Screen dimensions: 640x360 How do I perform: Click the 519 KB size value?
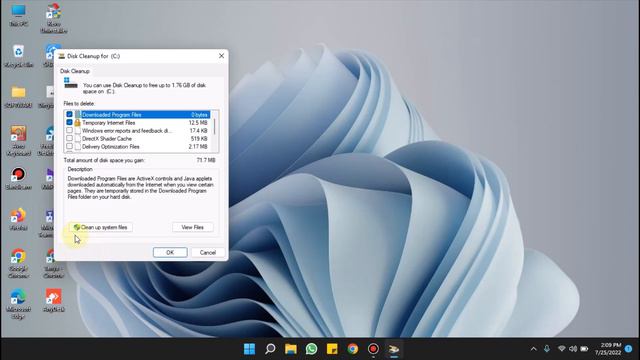(x=199, y=139)
